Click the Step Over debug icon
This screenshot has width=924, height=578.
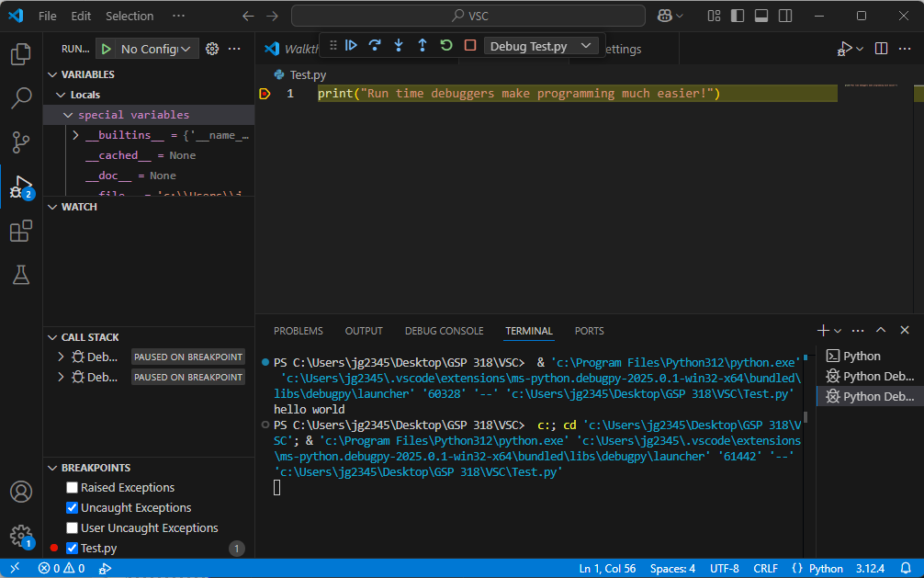coord(375,45)
